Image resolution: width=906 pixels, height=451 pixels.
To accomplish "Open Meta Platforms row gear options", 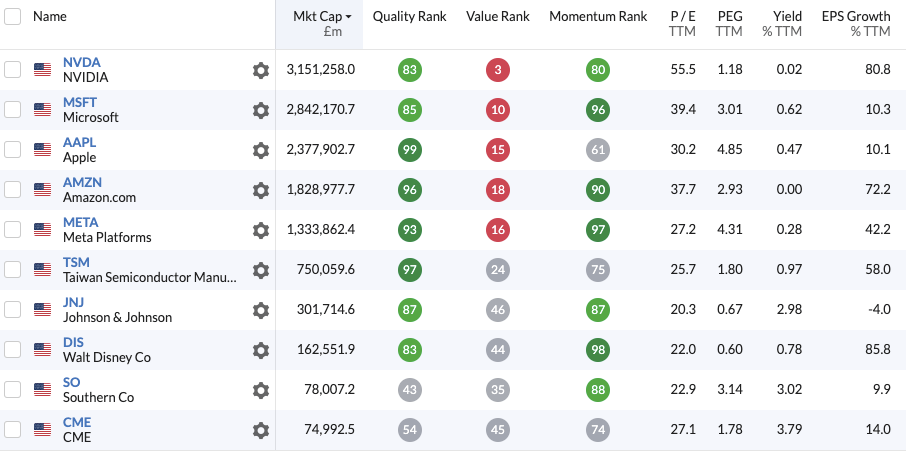I will click(261, 230).
